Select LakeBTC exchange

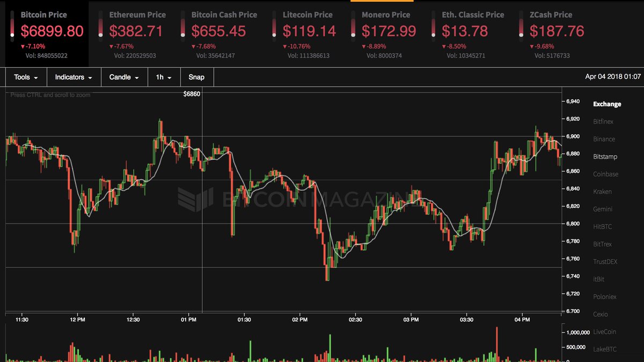pos(604,349)
